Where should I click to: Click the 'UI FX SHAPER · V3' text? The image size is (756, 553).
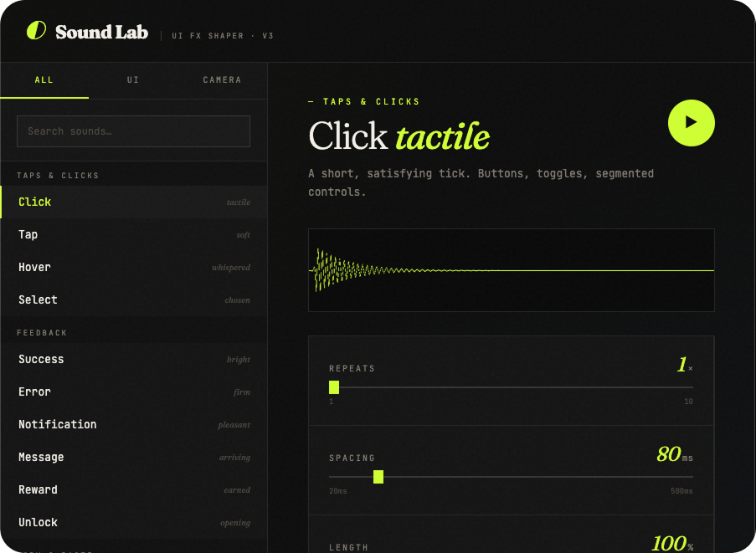223,36
